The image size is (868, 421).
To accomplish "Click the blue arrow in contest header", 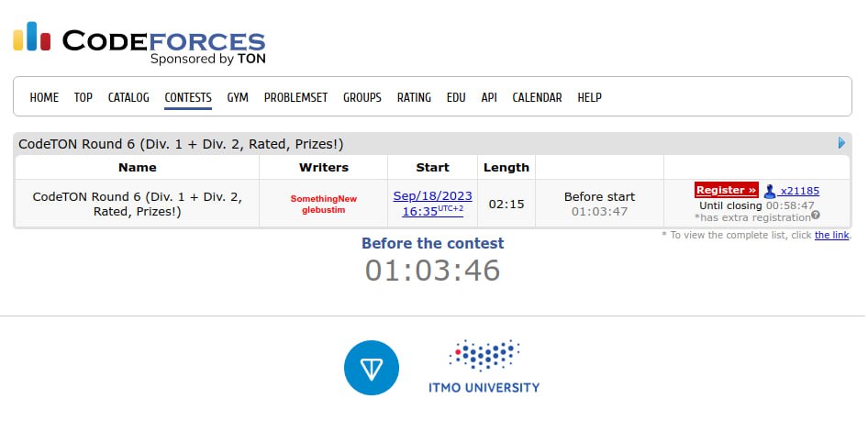I will coord(841,143).
